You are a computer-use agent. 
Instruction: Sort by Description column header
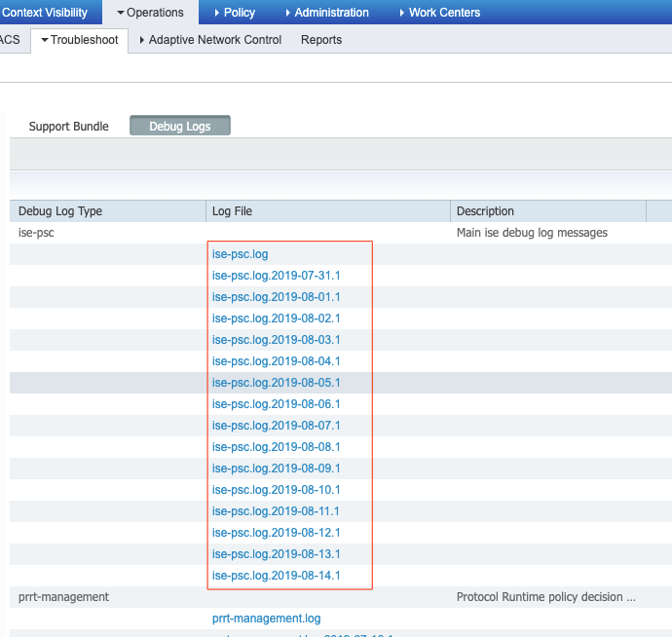point(548,211)
